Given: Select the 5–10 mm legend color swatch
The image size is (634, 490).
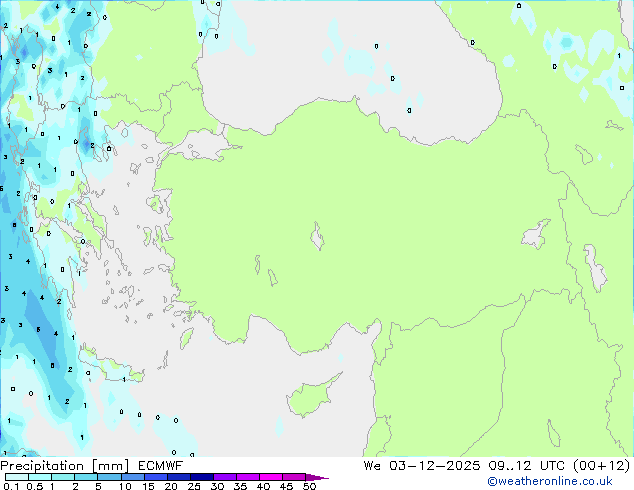Looking at the screenshot, I should click(109, 477).
